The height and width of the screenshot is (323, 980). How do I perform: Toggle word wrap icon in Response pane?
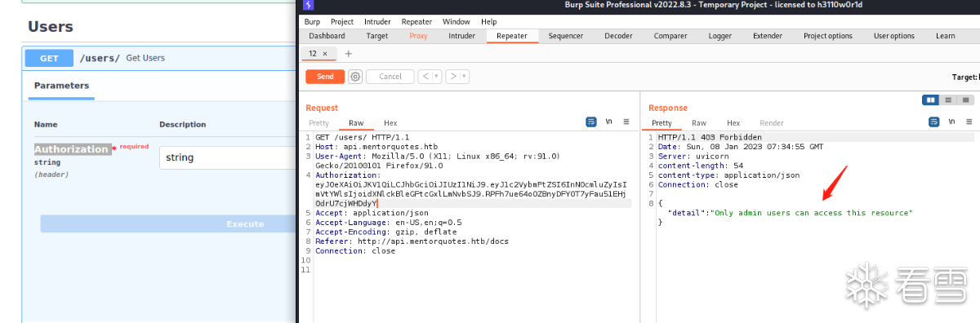pos(934,122)
